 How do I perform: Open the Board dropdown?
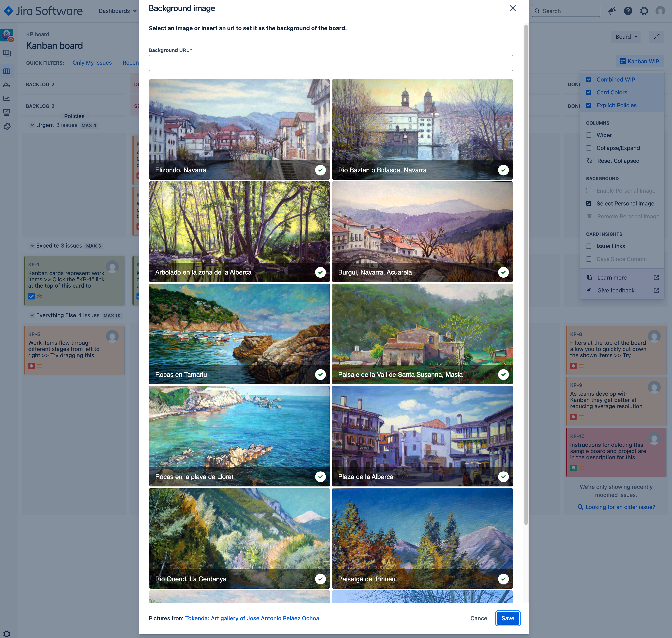tap(626, 37)
